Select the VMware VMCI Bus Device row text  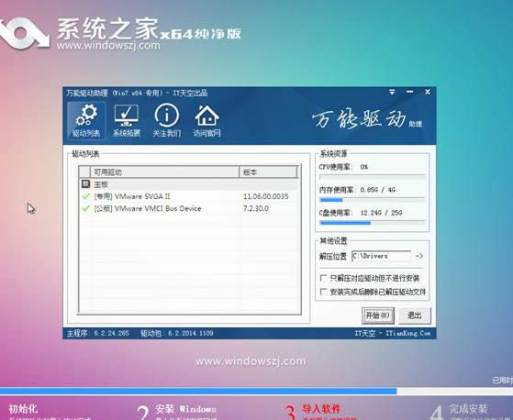(148, 208)
